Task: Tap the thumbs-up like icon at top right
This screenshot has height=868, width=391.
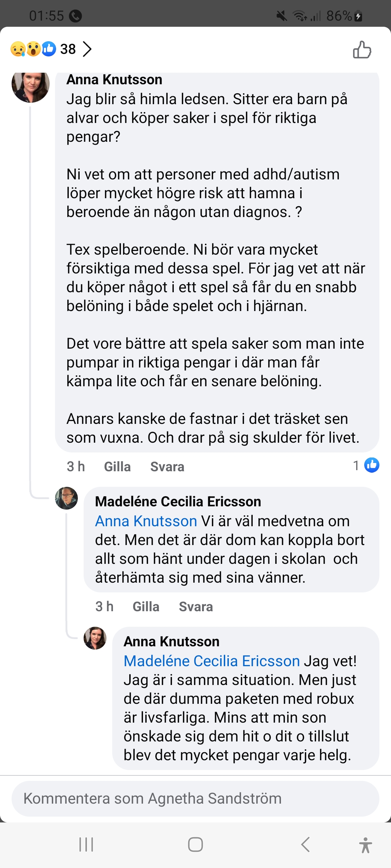Action: click(362, 50)
